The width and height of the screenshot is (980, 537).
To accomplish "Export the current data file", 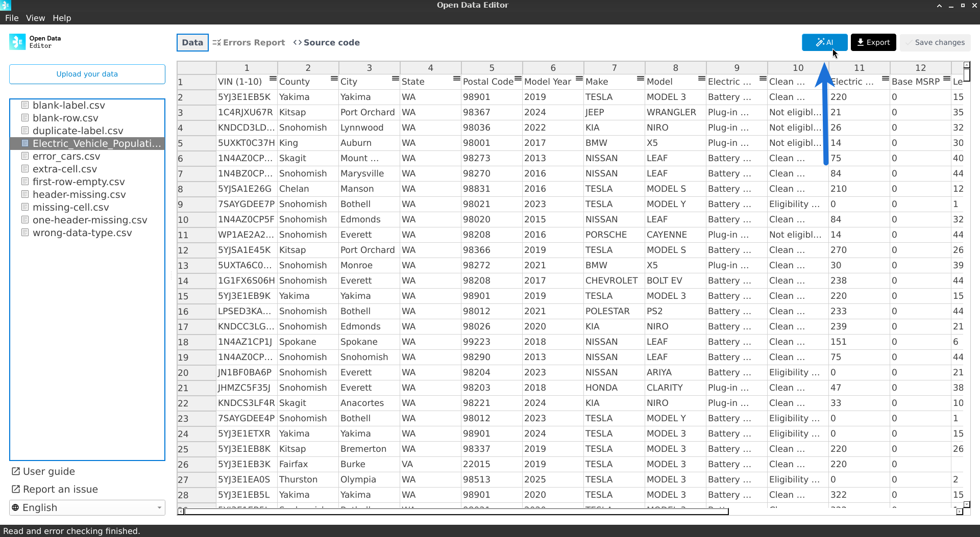I will 873,42.
